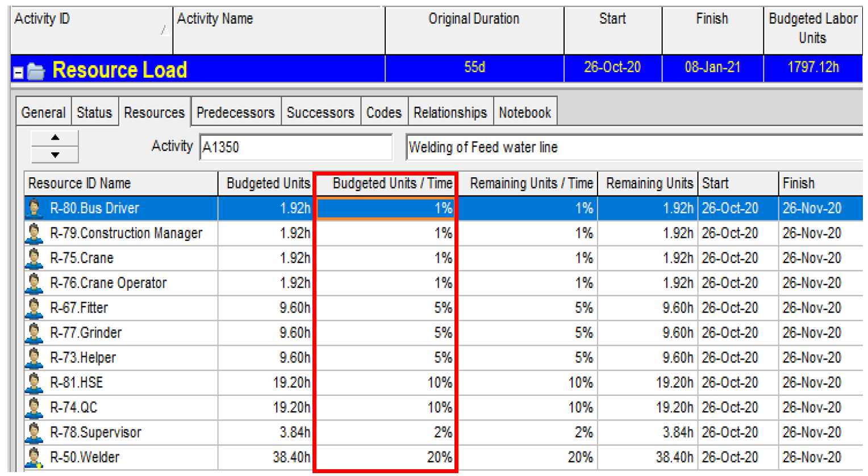Screen dimensions: 868x476
Task: Click the resource icon next to R-80.Bus Driver
Action: 33,208
